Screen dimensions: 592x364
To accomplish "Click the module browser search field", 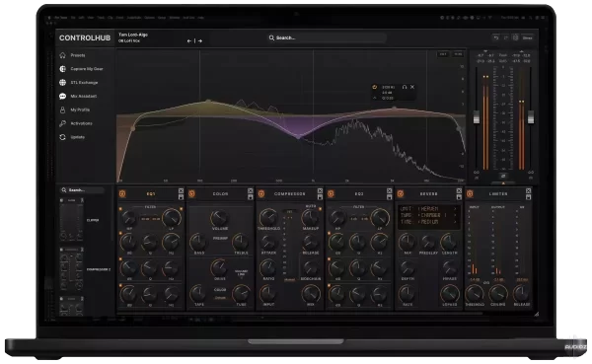I will click(81, 190).
